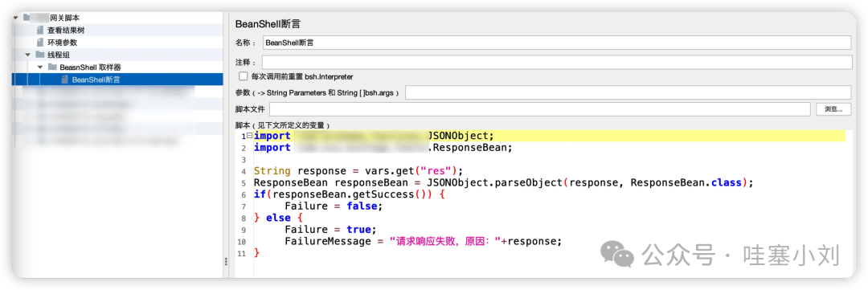
Task: Click the BeasnShell 取样器 folder icon
Action: tap(52, 67)
